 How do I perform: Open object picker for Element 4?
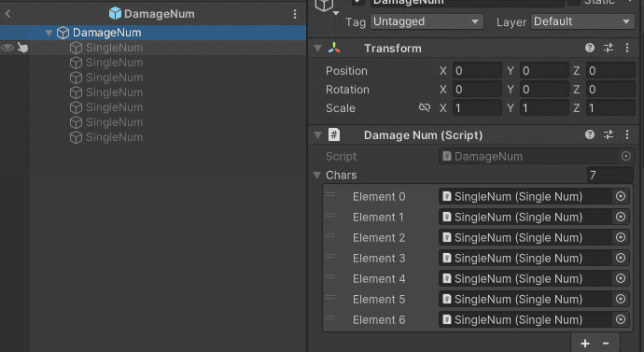[620, 278]
